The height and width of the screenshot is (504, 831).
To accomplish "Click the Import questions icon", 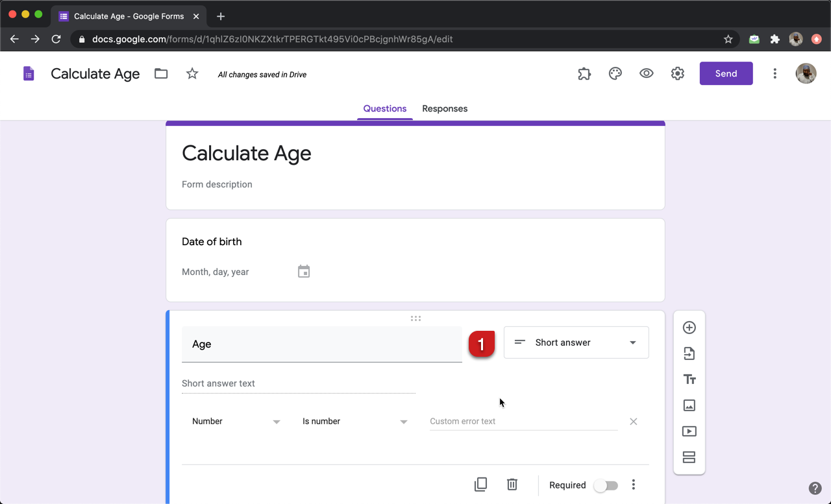I will click(689, 354).
